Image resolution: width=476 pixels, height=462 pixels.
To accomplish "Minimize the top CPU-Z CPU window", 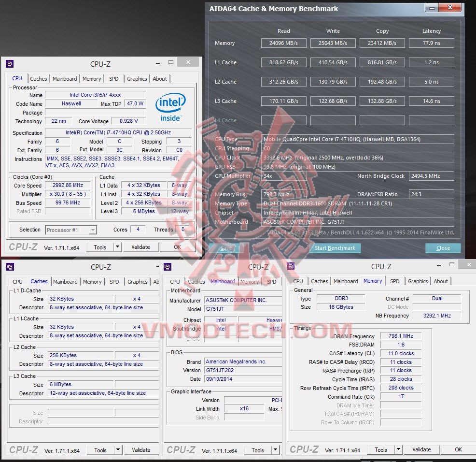I will click(157, 63).
